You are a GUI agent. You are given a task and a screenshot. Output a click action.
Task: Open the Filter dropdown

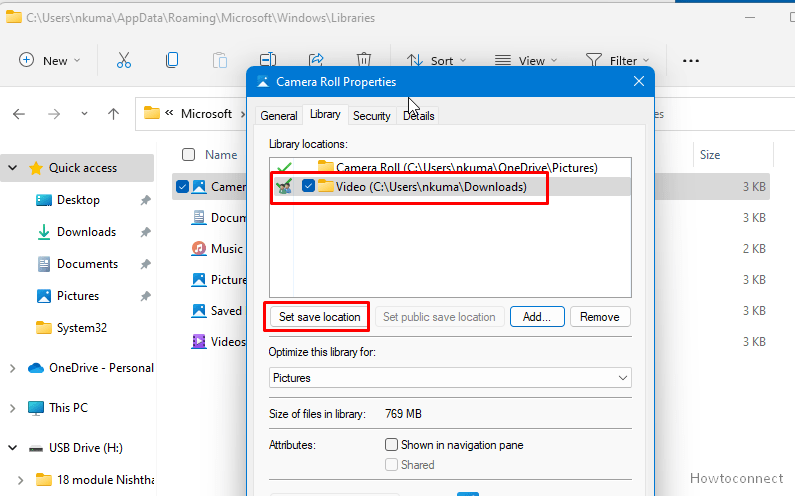click(x=617, y=61)
